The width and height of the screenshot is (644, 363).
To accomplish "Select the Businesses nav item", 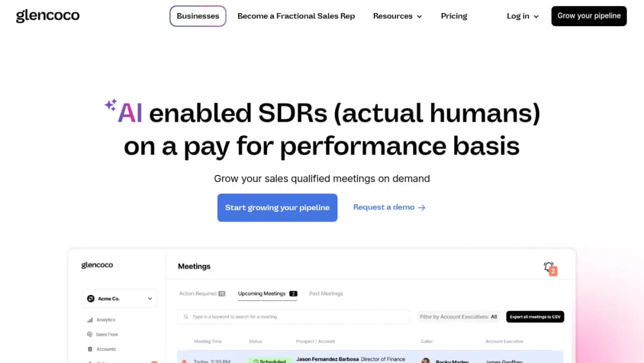I will point(198,16).
